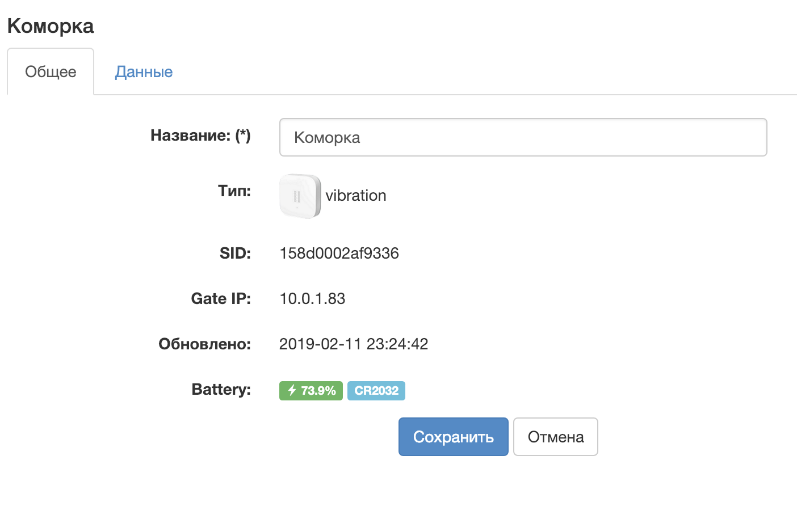This screenshot has width=797, height=532.
Task: Click the 'SID:' label
Action: [x=235, y=253]
